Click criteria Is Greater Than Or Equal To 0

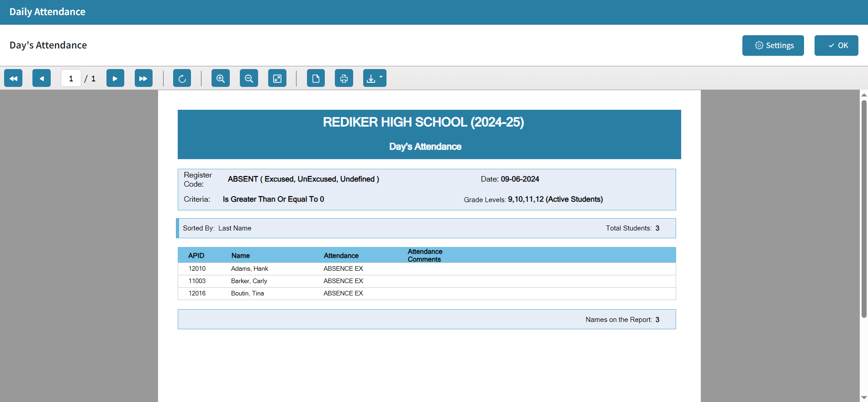pos(273,199)
